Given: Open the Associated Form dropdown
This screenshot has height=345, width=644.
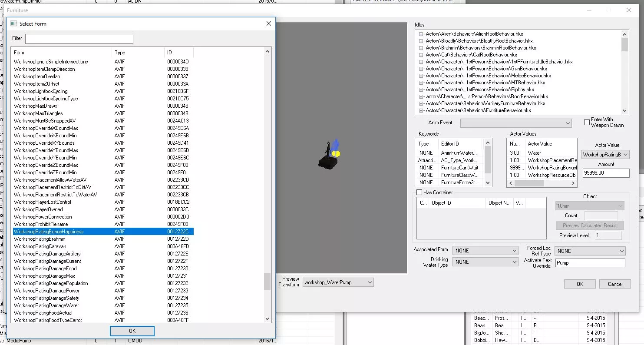Looking at the screenshot, I should (485, 250).
